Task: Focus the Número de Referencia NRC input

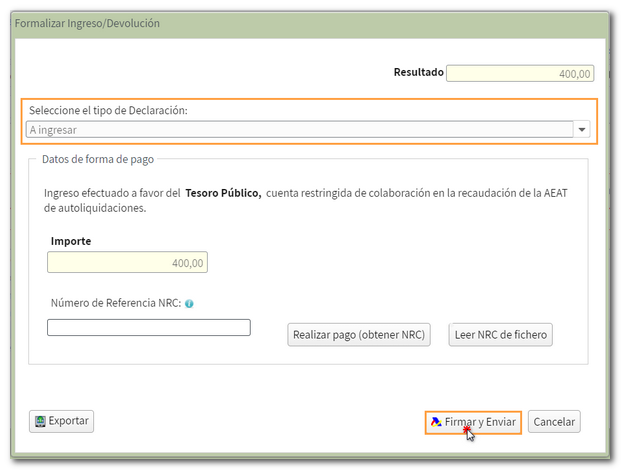Action: click(148, 328)
